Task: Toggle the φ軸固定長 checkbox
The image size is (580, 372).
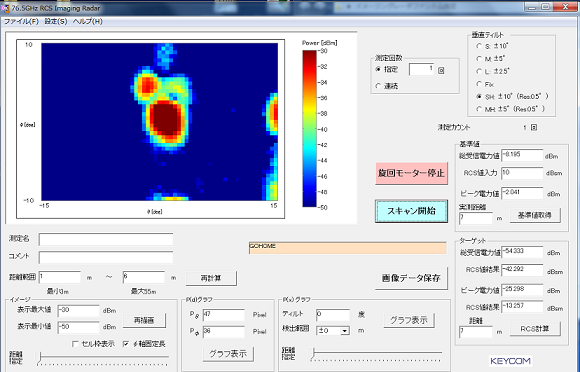Action: [x=126, y=344]
